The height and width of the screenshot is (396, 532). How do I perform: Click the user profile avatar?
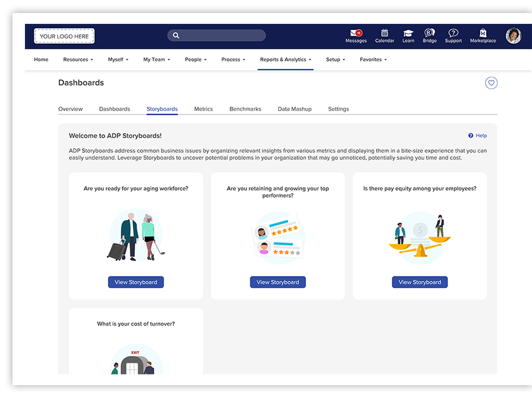point(513,36)
